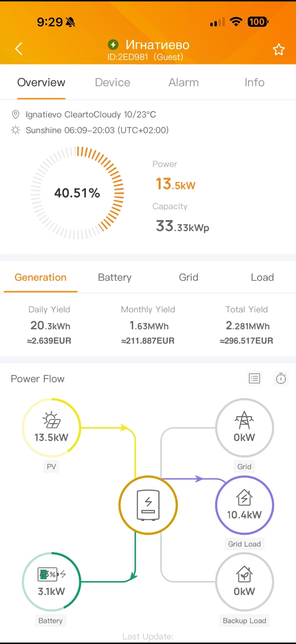296x644 pixels.
Task: Show the Battery statistics tab
Action: (115, 278)
